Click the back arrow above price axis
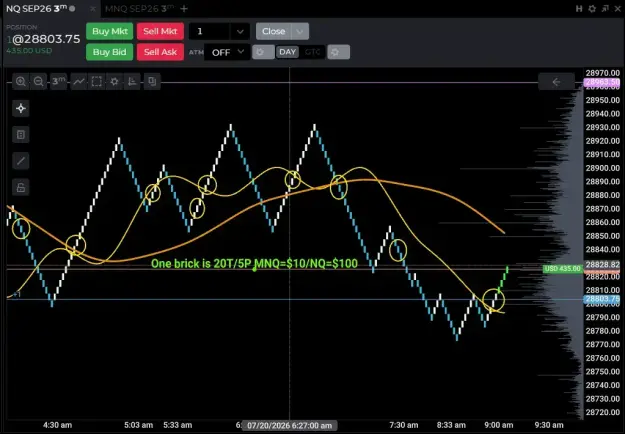Screen dimensions: 625x434 556,82
